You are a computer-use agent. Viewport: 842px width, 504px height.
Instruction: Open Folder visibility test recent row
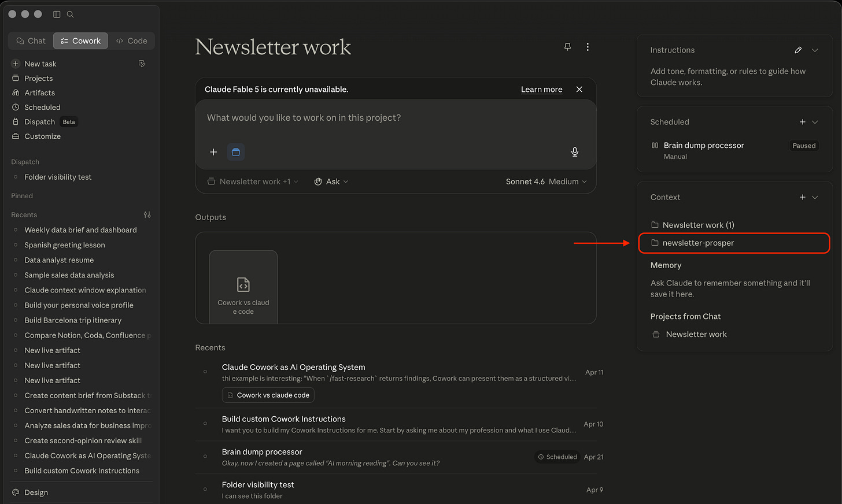click(400, 490)
